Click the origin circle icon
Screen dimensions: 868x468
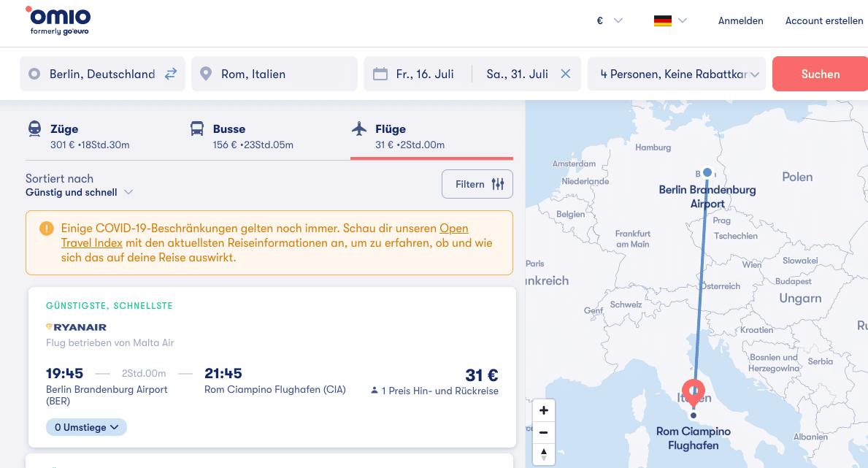pyautogui.click(x=34, y=74)
